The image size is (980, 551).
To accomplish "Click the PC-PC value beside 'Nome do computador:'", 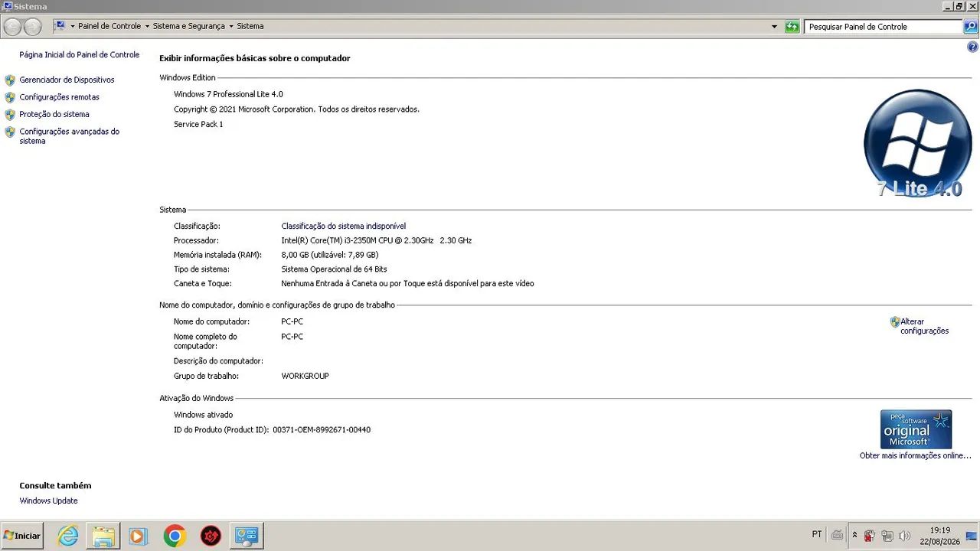I will click(x=292, y=322).
